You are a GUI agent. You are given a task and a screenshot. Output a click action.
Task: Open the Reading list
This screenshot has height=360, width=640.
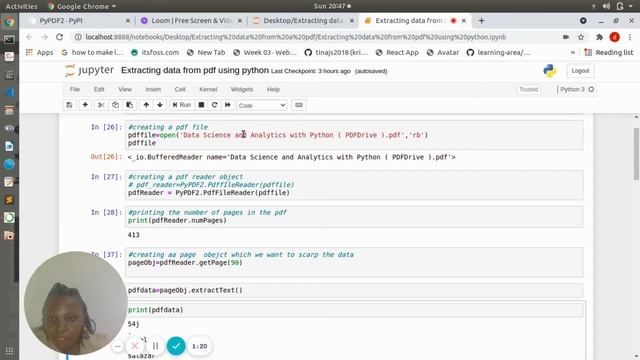[609, 52]
